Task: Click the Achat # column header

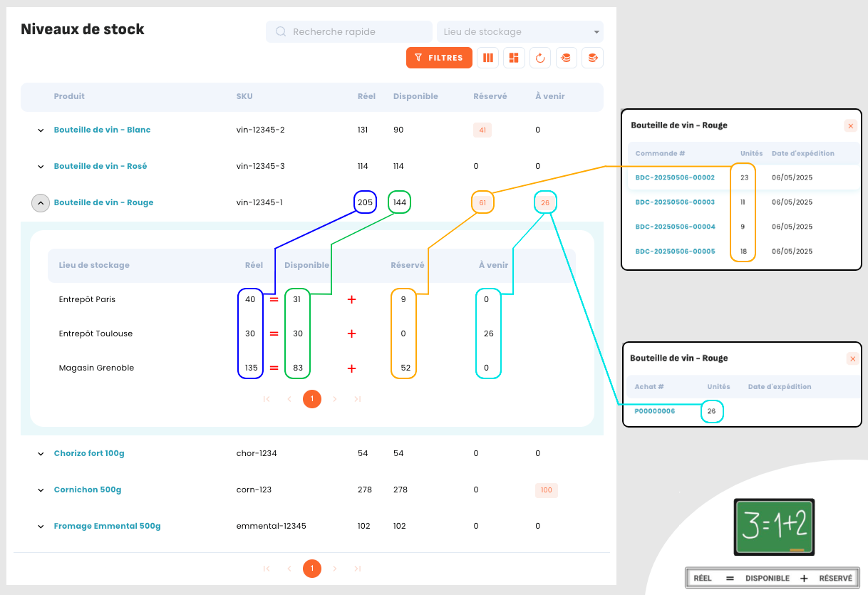Action: [x=649, y=387]
